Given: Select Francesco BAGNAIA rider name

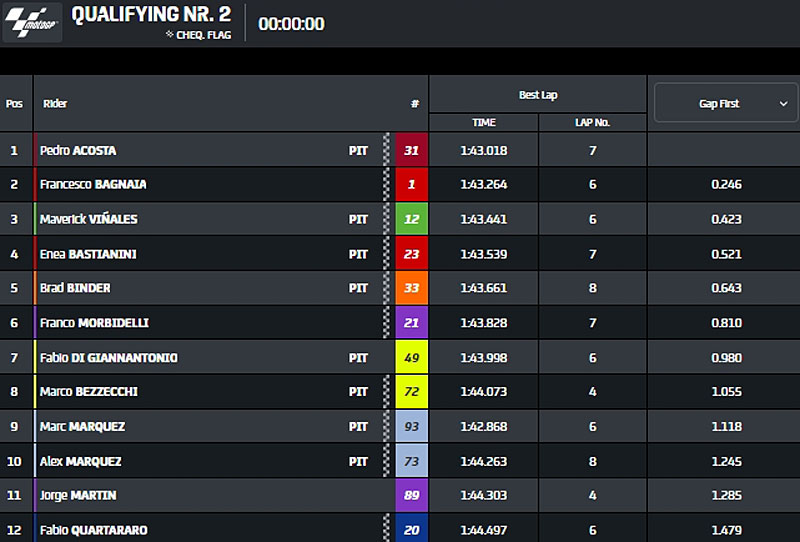Looking at the screenshot, I should (x=93, y=185).
